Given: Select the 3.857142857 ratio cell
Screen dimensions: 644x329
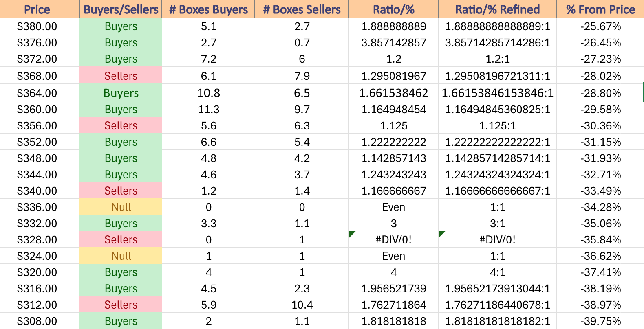Looking at the screenshot, I should click(393, 42).
